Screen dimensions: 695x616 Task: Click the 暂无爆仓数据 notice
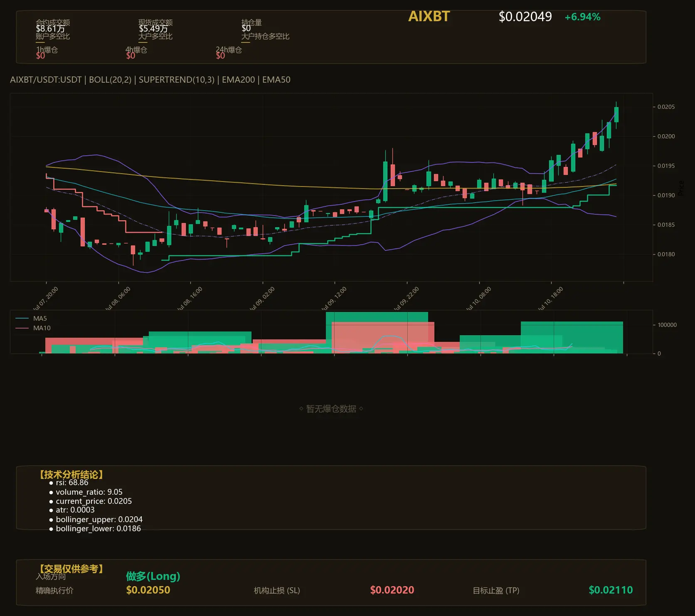pos(331,409)
